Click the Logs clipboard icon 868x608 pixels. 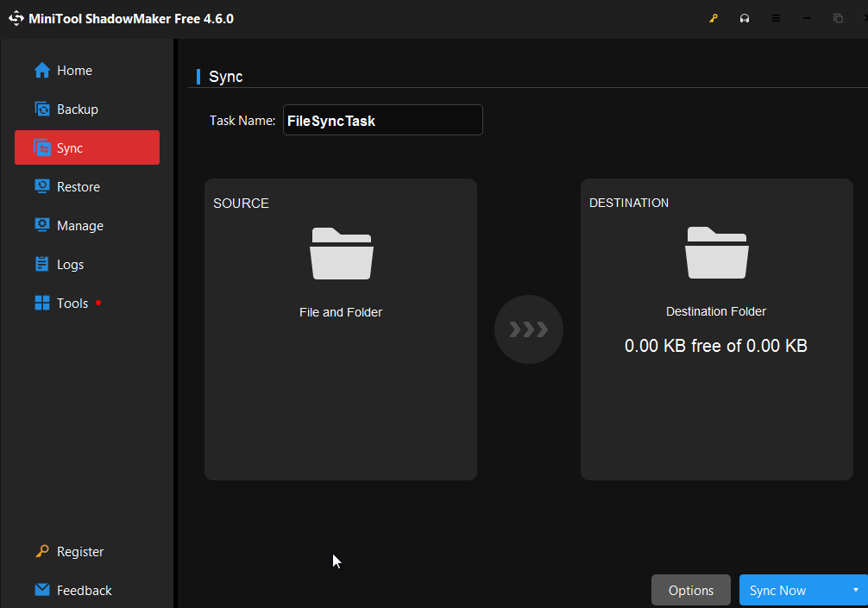click(x=42, y=264)
